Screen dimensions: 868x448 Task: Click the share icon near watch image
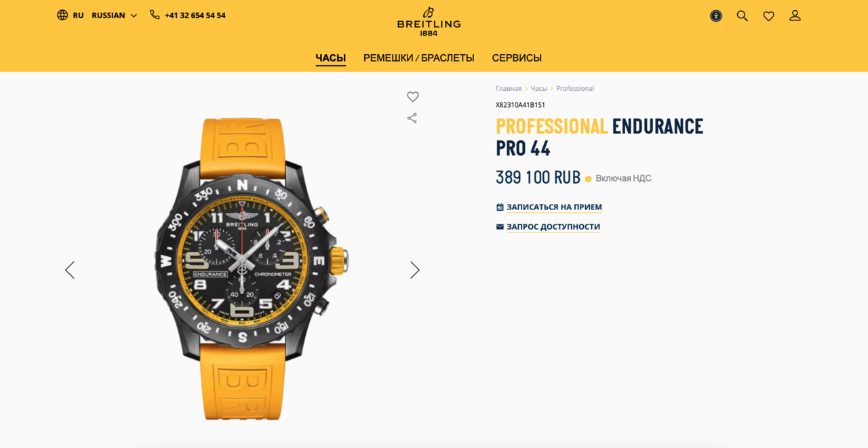click(x=412, y=118)
